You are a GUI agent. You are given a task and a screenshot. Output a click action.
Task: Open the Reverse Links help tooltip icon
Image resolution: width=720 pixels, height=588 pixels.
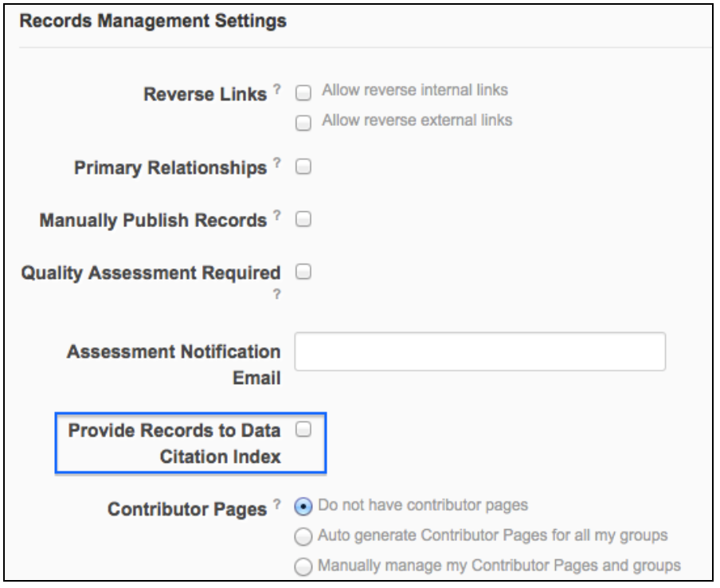click(x=276, y=90)
